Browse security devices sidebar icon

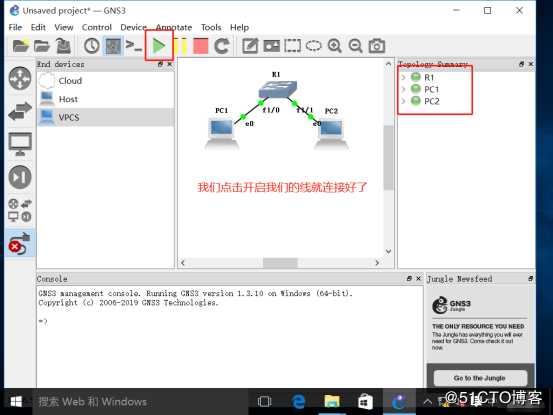click(20, 177)
